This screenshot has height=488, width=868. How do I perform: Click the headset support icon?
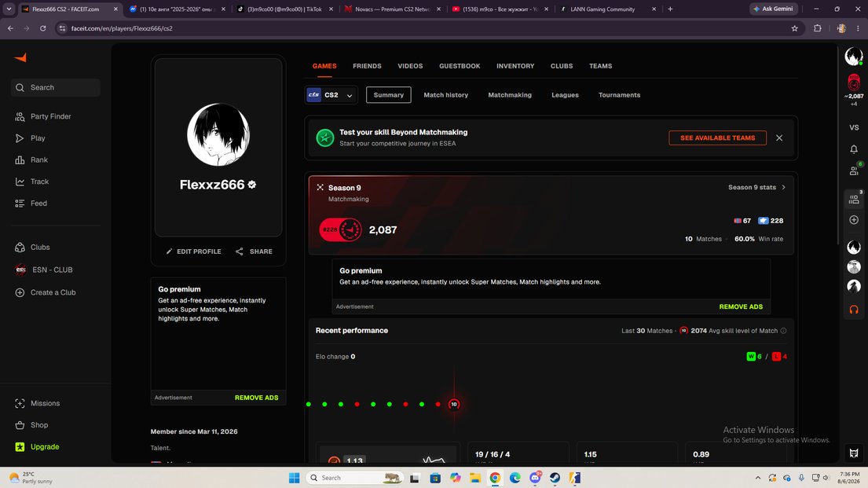pos(854,309)
